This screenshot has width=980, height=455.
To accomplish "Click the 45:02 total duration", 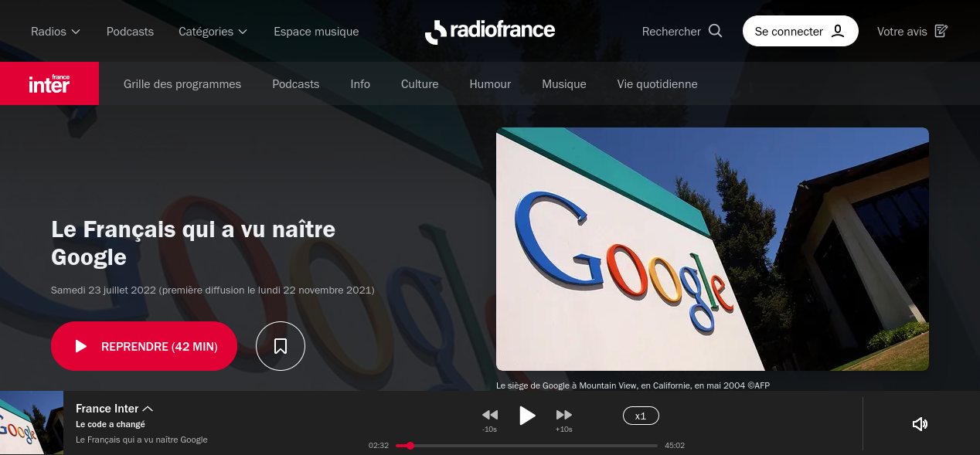I will point(675,446).
